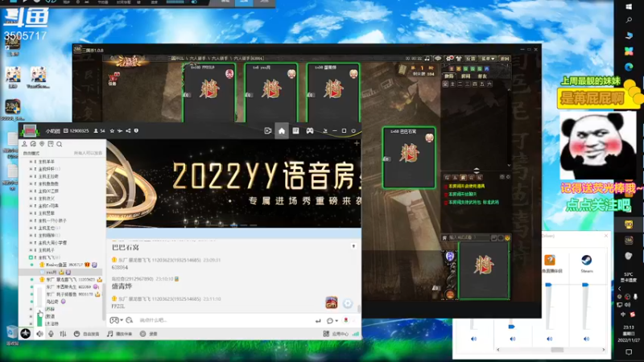Resume the stream player with the play button
The height and width of the screenshot is (362, 644).
coord(24,2)
